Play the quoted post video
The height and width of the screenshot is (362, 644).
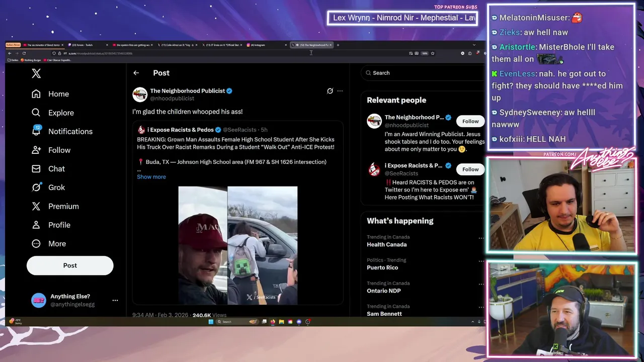pyautogui.click(x=238, y=245)
